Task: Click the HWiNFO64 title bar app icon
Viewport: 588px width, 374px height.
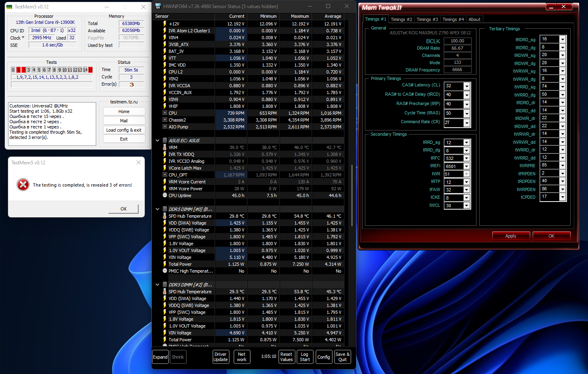Action: (x=158, y=6)
